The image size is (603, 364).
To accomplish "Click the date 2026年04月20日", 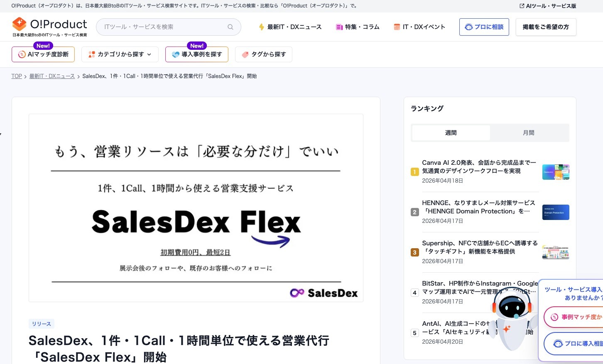I will click(442, 342).
